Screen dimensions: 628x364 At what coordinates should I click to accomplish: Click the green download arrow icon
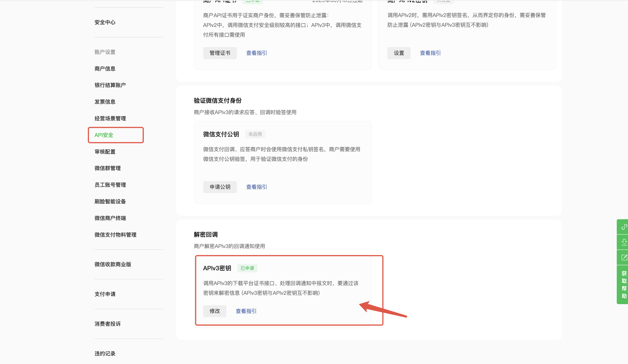(x=624, y=242)
